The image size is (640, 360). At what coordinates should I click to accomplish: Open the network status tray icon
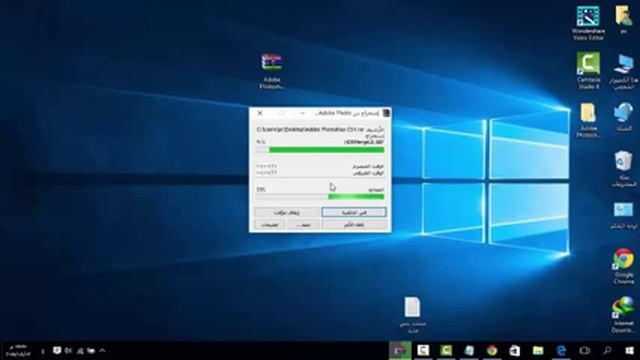80,351
